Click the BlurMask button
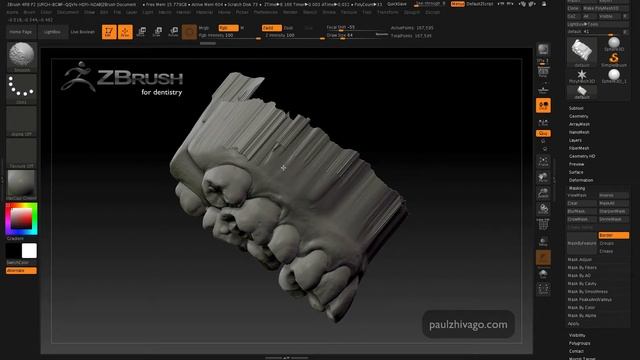 (582, 211)
